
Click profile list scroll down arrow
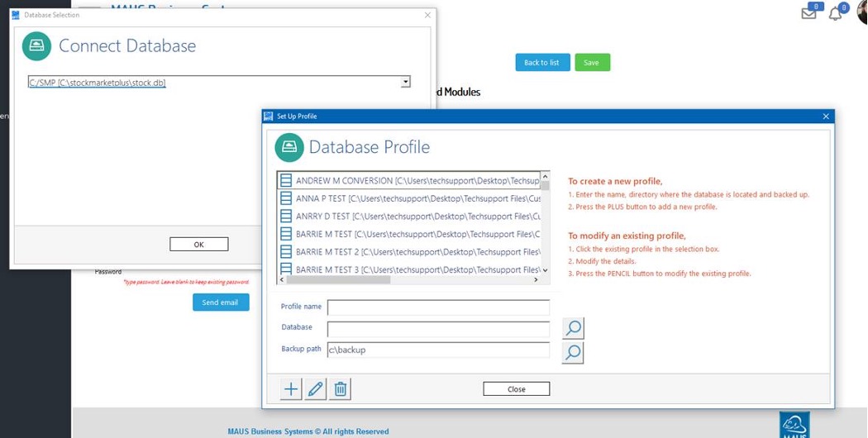(546, 270)
